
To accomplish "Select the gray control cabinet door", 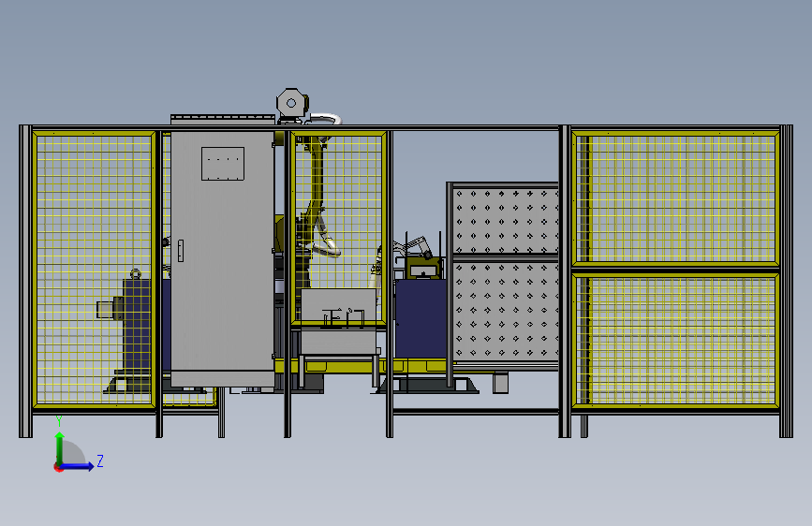I will (223, 251).
